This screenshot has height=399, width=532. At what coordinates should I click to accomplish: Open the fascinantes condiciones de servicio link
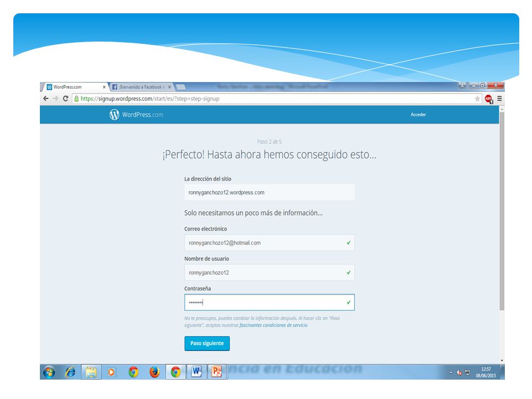(273, 325)
